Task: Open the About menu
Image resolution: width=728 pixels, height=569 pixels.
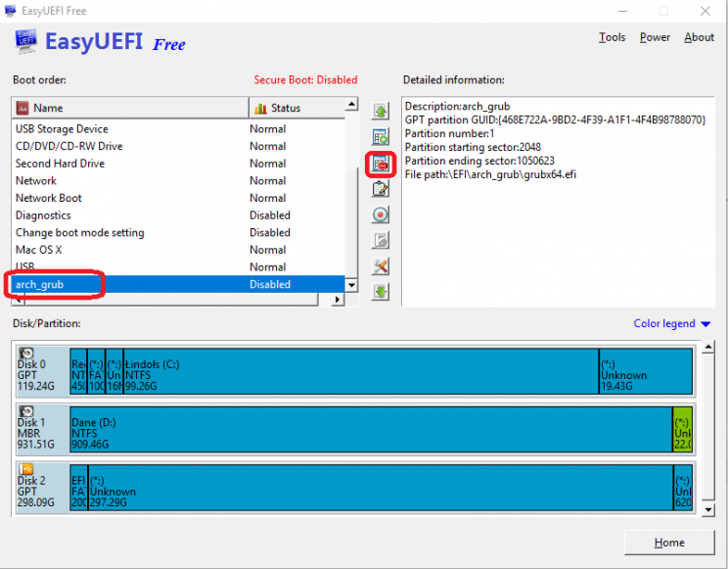Action: point(699,37)
